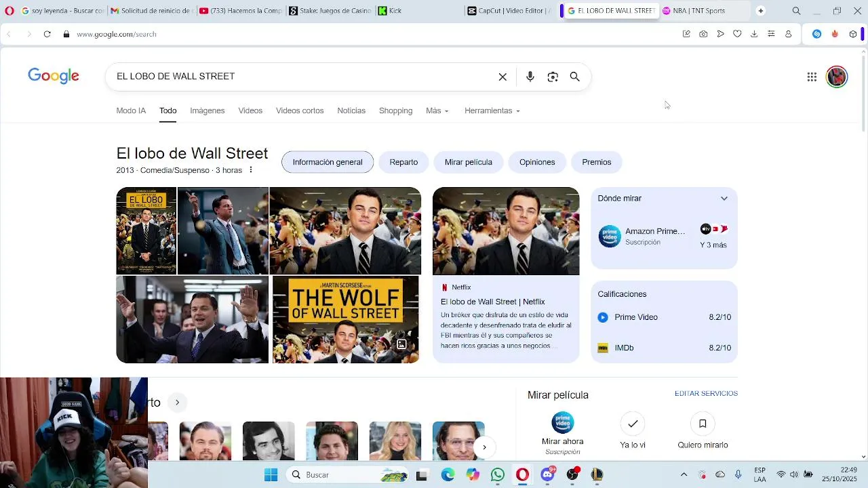
Task: Select the 'Opiniones' chip
Action: 537,162
